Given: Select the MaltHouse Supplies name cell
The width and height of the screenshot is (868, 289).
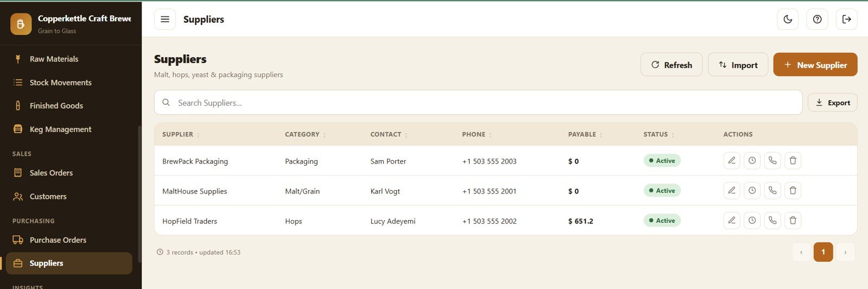Looking at the screenshot, I should point(195,191).
